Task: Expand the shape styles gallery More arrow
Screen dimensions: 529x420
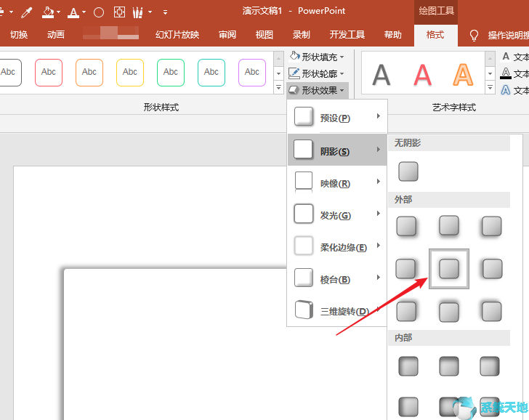Action: tap(278, 88)
